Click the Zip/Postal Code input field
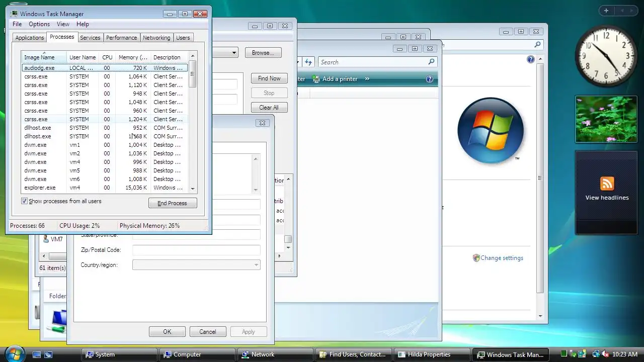The width and height of the screenshot is (644, 362). pos(196,250)
